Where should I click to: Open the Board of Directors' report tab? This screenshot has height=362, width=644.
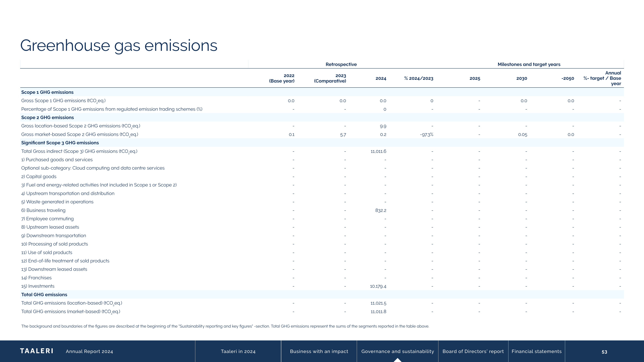click(x=473, y=351)
